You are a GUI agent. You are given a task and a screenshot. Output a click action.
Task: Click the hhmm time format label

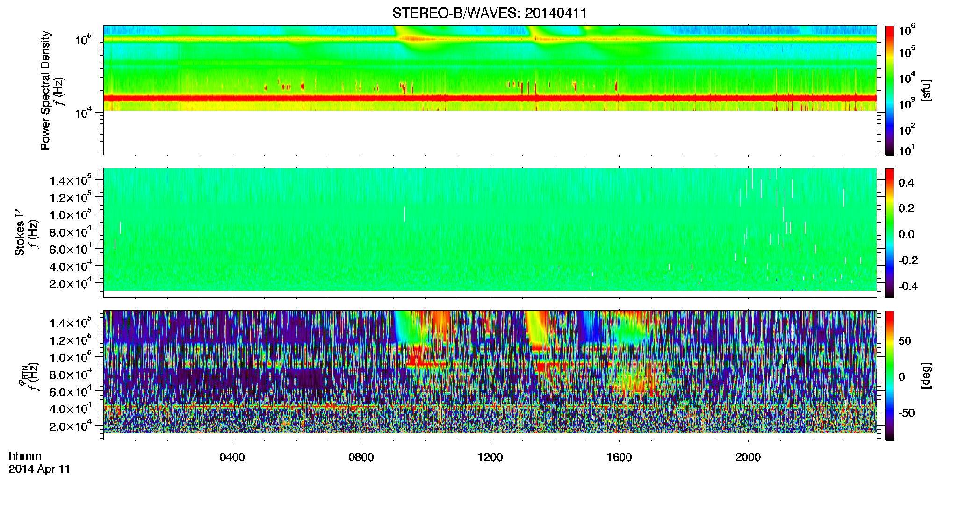pos(25,456)
